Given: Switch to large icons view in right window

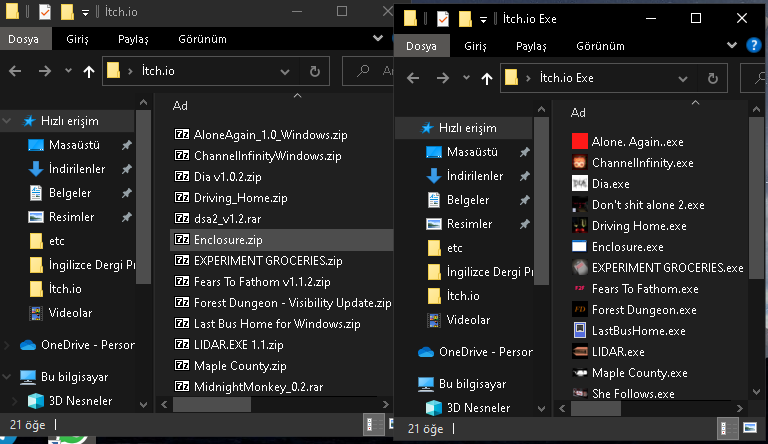Looking at the screenshot, I should 750,428.
